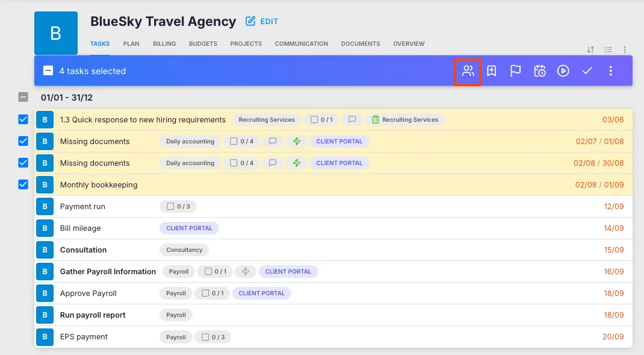
Task: Click the bookmark-plus icon in selection bar
Action: click(492, 71)
